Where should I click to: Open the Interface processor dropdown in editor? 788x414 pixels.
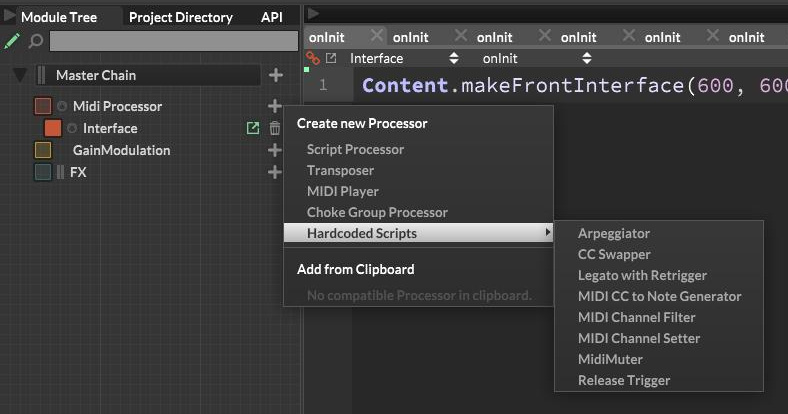pyautogui.click(x=403, y=59)
